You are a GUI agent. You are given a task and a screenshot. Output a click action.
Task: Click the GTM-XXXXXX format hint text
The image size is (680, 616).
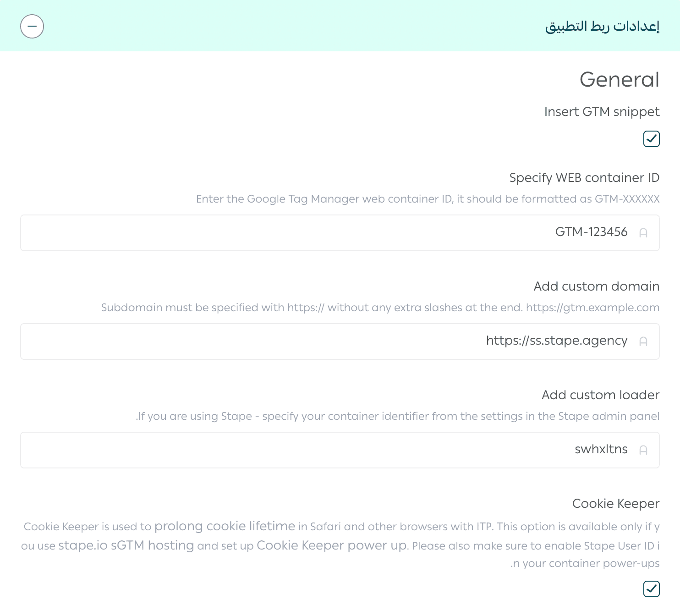click(x=428, y=199)
